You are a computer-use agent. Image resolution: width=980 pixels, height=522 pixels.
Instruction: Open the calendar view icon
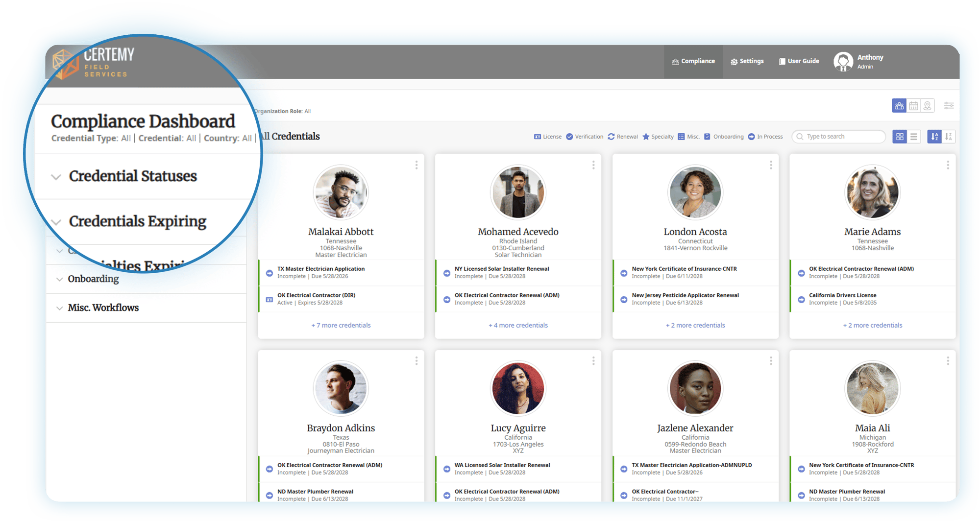coord(913,106)
